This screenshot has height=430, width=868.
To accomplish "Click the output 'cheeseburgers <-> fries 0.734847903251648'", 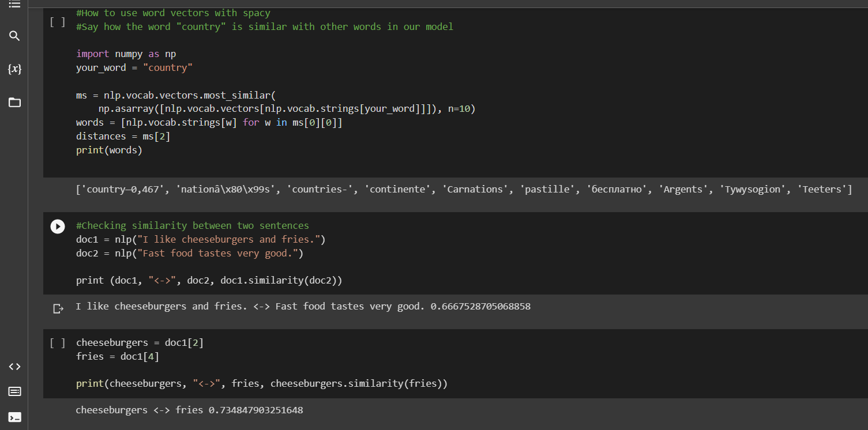I will (x=189, y=410).
